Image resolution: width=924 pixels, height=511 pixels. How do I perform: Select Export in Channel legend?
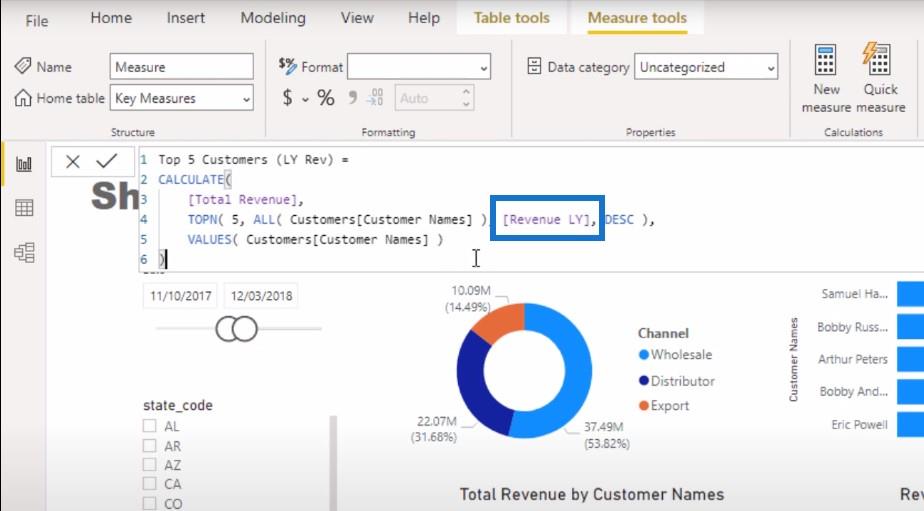[664, 405]
